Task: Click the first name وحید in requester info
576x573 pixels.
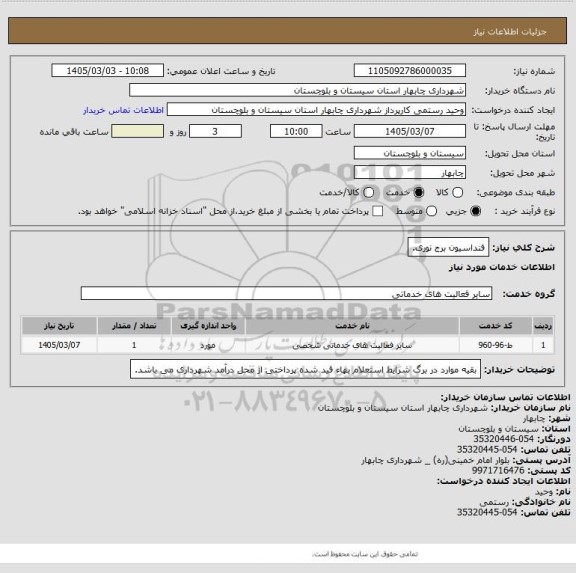Action: pos(544,491)
